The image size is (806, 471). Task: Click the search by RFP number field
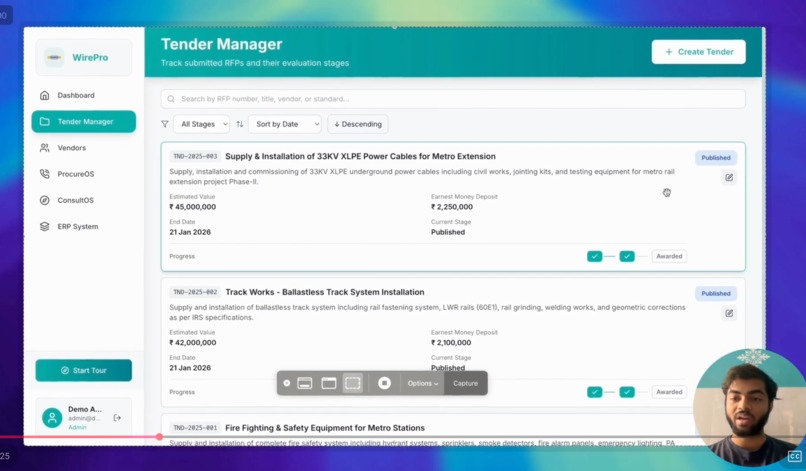[453, 99]
